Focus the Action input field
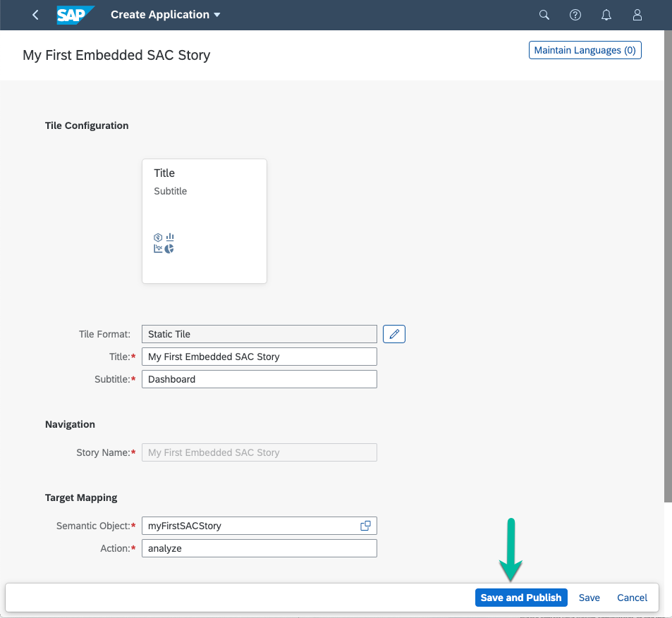Screen dimensions: 672x618 pos(259,549)
